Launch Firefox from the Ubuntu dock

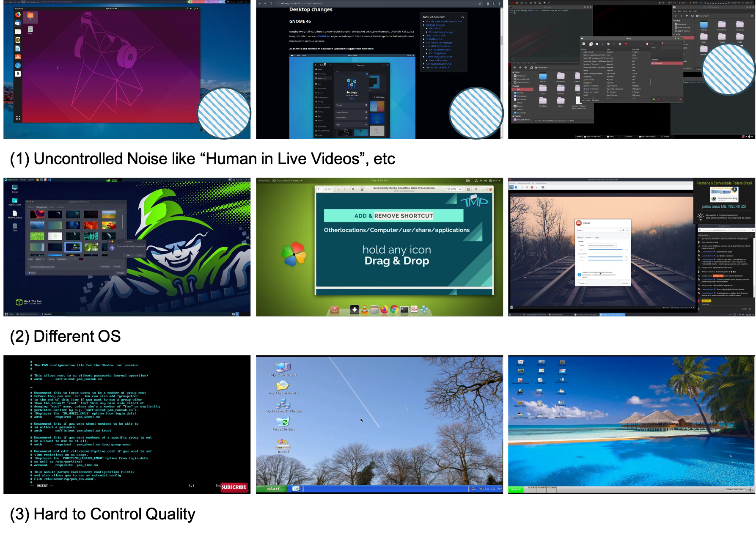tap(18, 15)
